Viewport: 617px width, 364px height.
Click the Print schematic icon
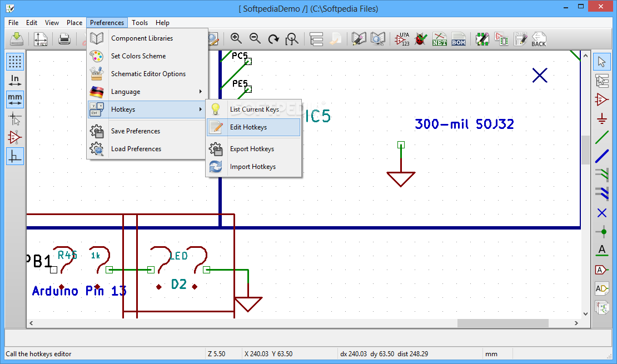[x=64, y=39]
